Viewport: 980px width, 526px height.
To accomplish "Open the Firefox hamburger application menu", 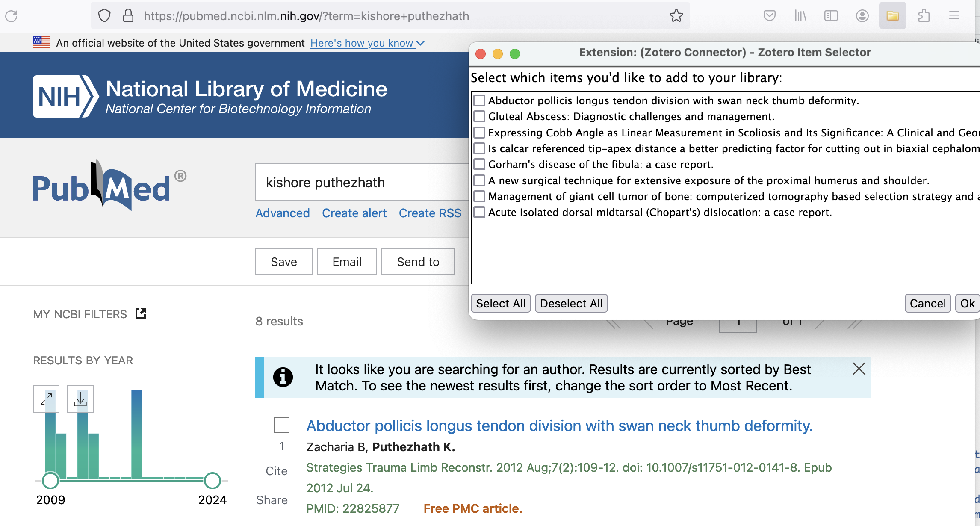I will point(954,16).
